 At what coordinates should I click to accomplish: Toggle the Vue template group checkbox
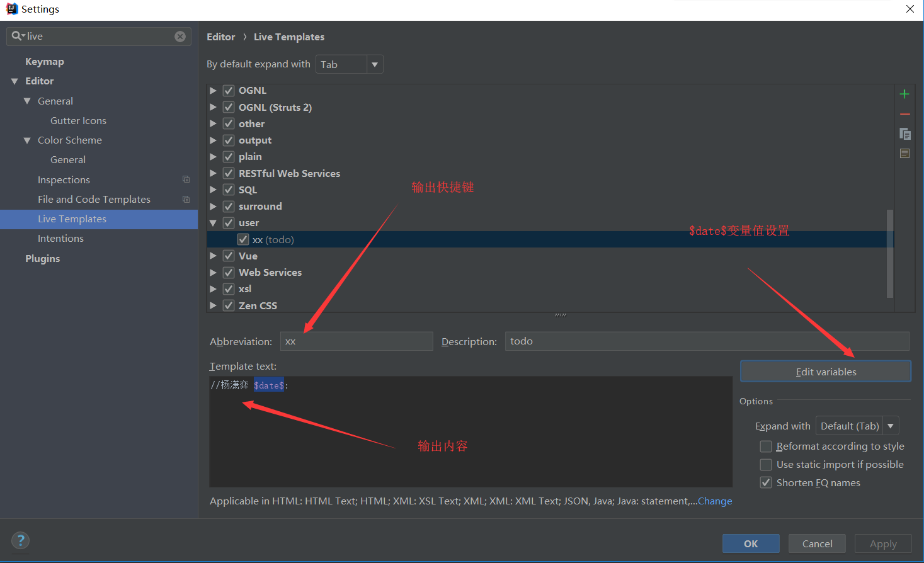[229, 256]
